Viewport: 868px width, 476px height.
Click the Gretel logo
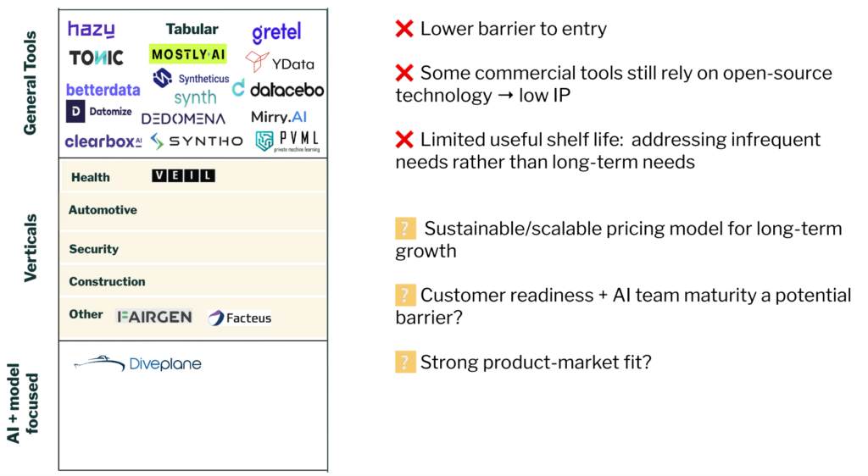pos(276,34)
